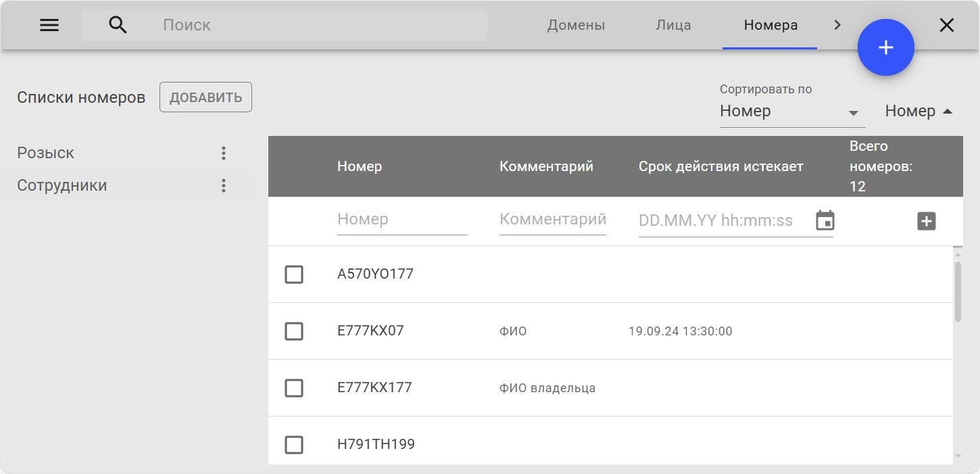Image resolution: width=980 pixels, height=474 pixels.
Task: Open the hamburger main menu
Action: click(49, 26)
